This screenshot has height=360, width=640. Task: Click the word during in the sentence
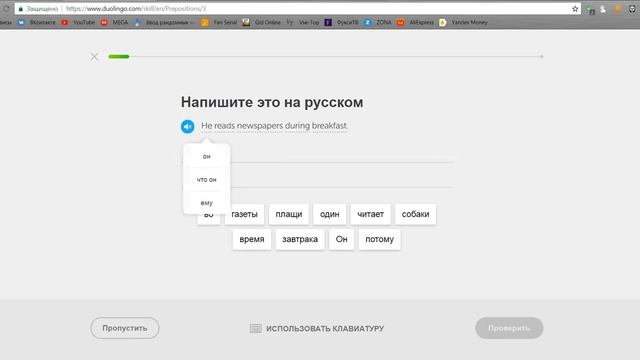click(298, 126)
